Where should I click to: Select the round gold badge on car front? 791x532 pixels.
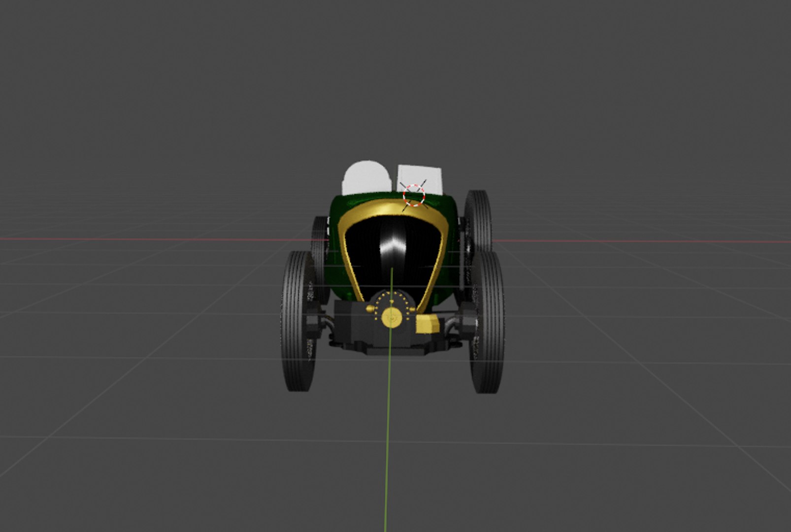click(x=392, y=317)
